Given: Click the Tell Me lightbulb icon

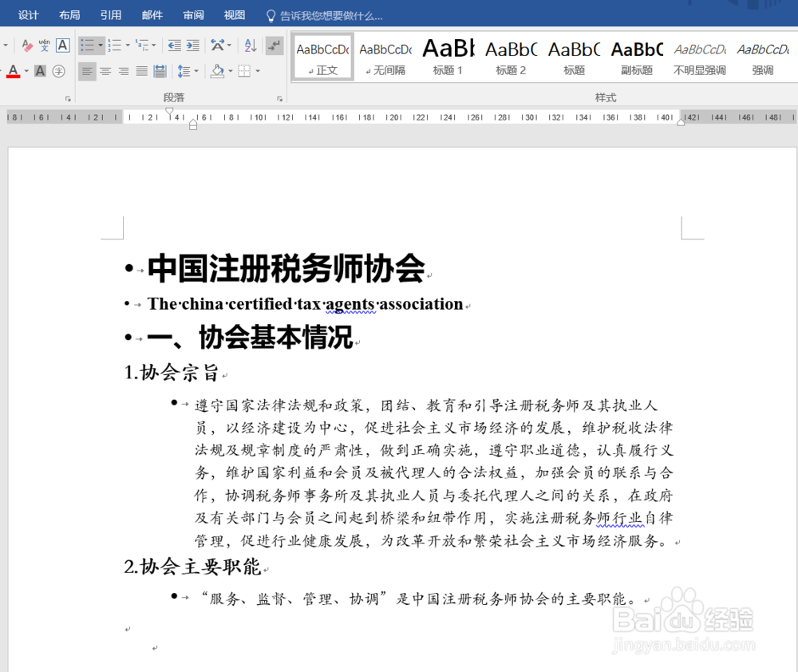Looking at the screenshot, I should 271,16.
